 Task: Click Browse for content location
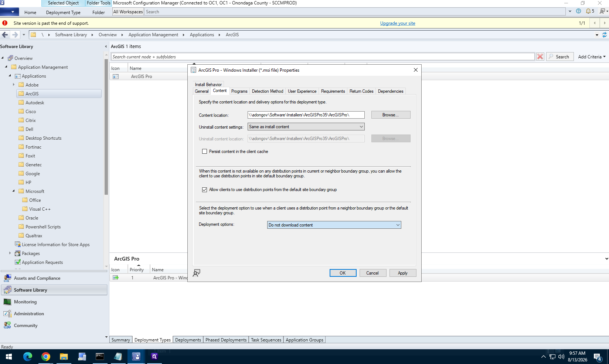(x=391, y=115)
